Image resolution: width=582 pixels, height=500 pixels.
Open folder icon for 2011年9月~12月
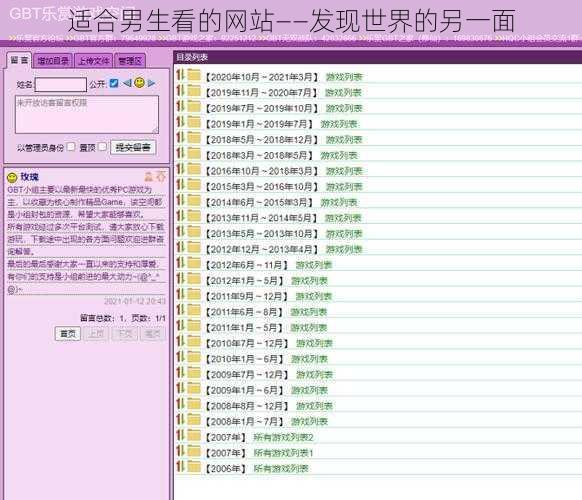[x=194, y=294]
